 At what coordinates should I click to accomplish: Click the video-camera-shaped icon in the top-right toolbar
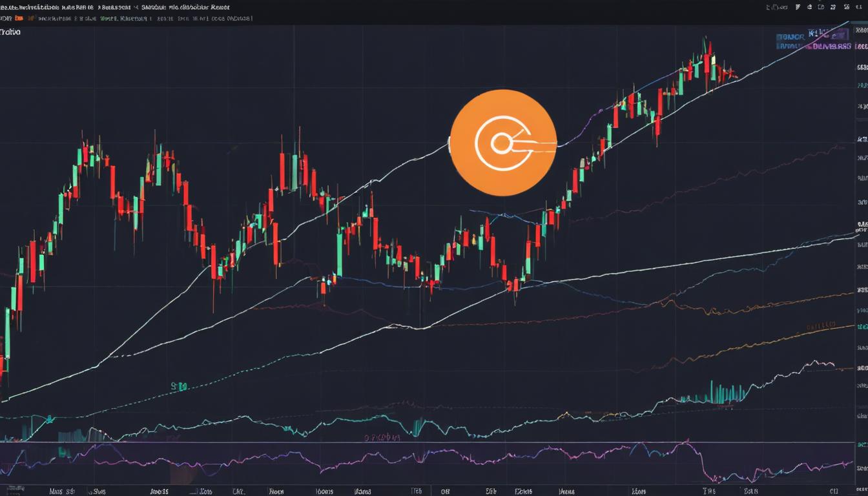click(x=821, y=7)
